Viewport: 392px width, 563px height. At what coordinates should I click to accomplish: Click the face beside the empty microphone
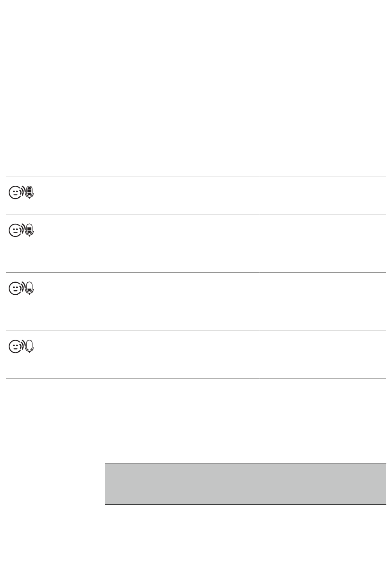(15, 346)
